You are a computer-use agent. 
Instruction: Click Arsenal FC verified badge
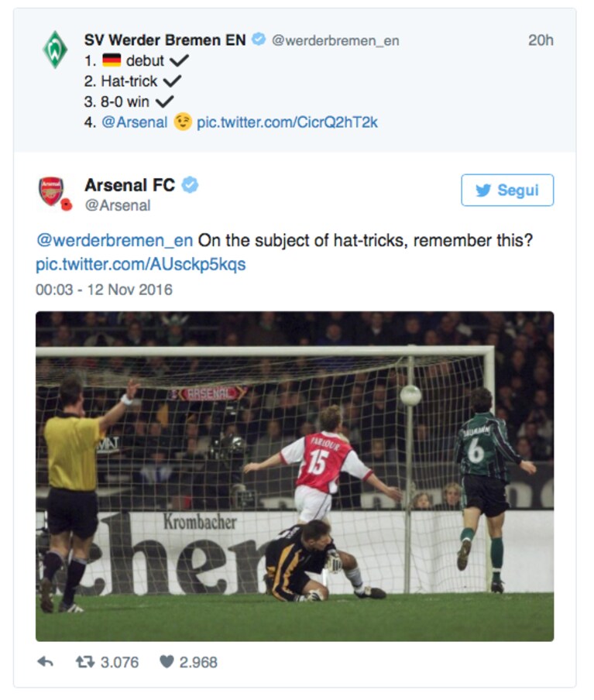[x=190, y=185]
